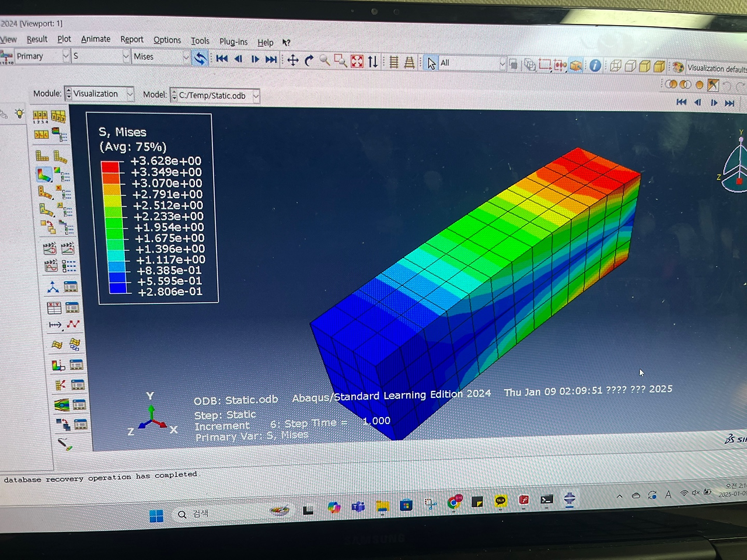Click the Animate Harmonic icon
This screenshot has width=747, height=560.
51,266
